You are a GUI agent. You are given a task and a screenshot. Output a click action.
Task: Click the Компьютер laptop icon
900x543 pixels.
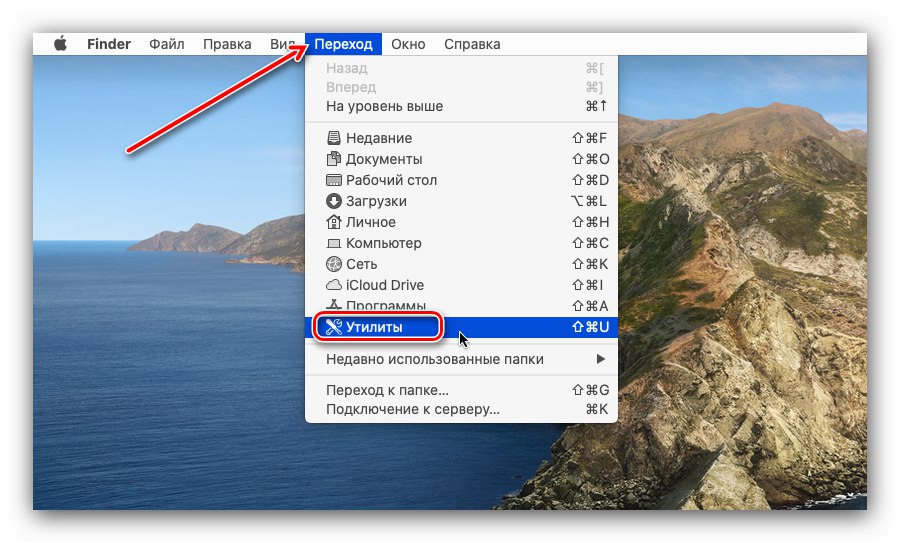pyautogui.click(x=333, y=243)
